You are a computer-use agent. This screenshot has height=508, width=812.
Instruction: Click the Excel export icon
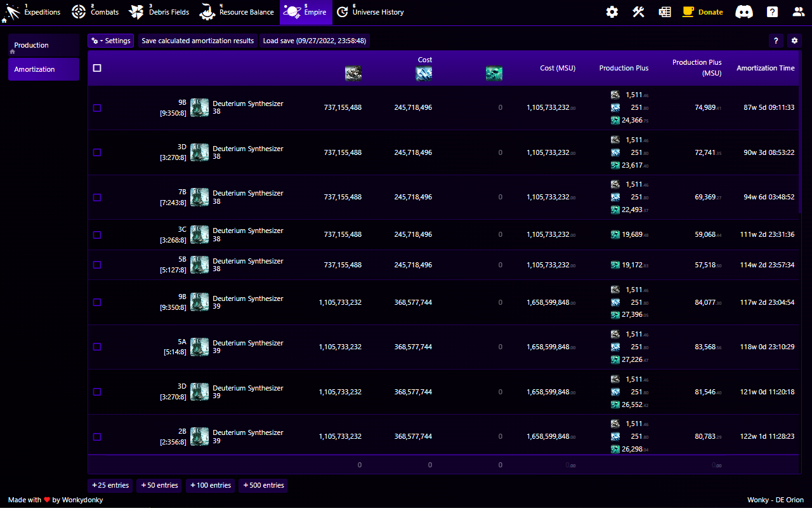pos(664,12)
